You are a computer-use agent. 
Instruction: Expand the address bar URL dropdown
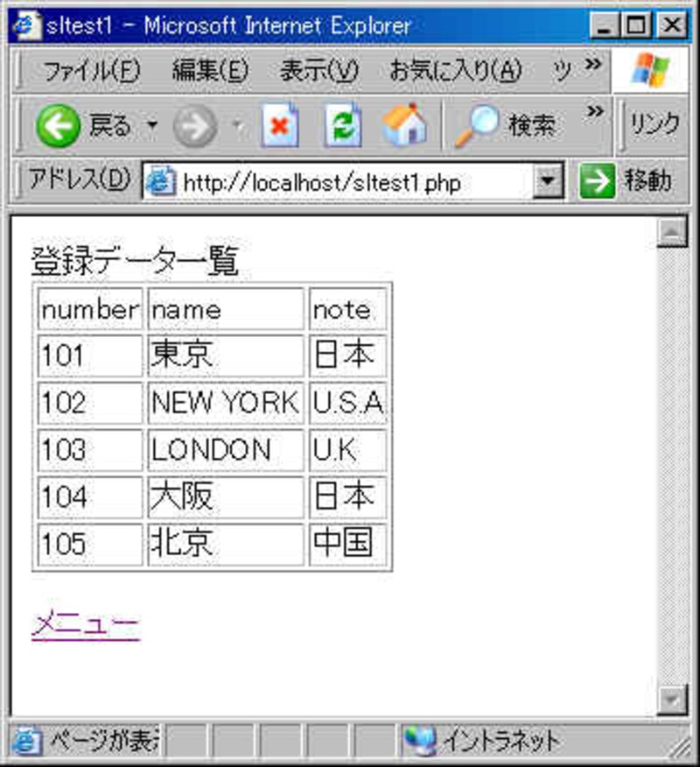click(548, 181)
